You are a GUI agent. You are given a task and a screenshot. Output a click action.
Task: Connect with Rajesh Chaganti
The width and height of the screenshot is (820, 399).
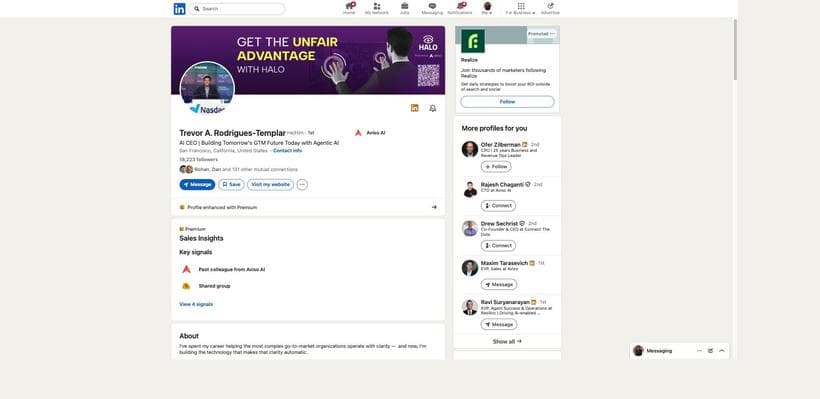(498, 206)
